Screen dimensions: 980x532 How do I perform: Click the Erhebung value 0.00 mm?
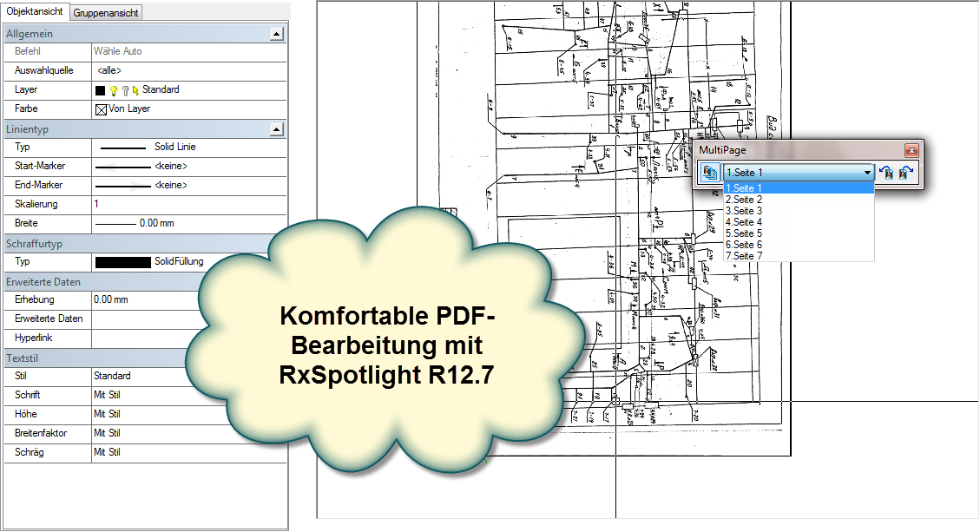tap(111, 299)
